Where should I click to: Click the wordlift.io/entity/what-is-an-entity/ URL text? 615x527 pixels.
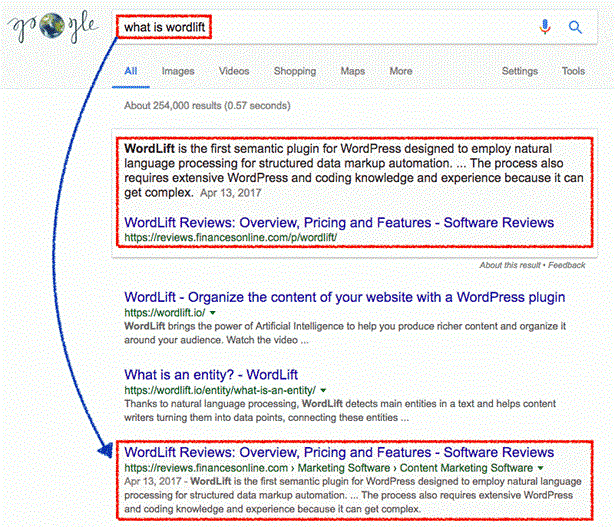[x=220, y=390]
